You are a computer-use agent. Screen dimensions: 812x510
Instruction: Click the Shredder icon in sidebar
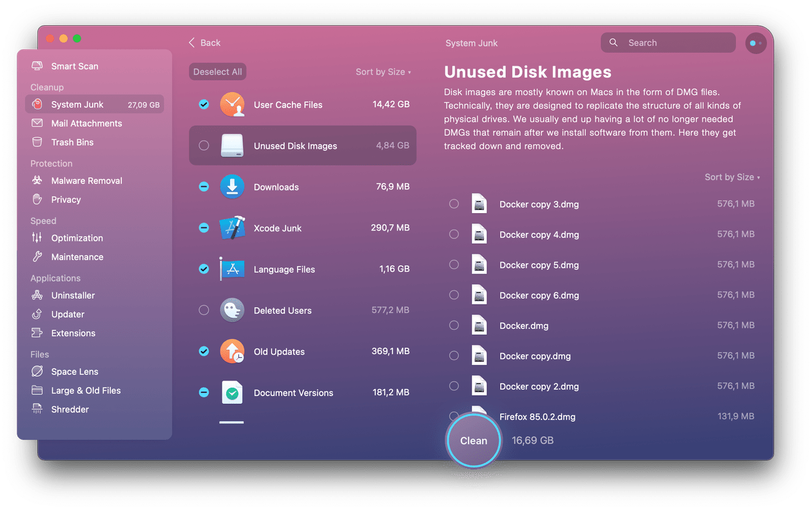tap(37, 410)
